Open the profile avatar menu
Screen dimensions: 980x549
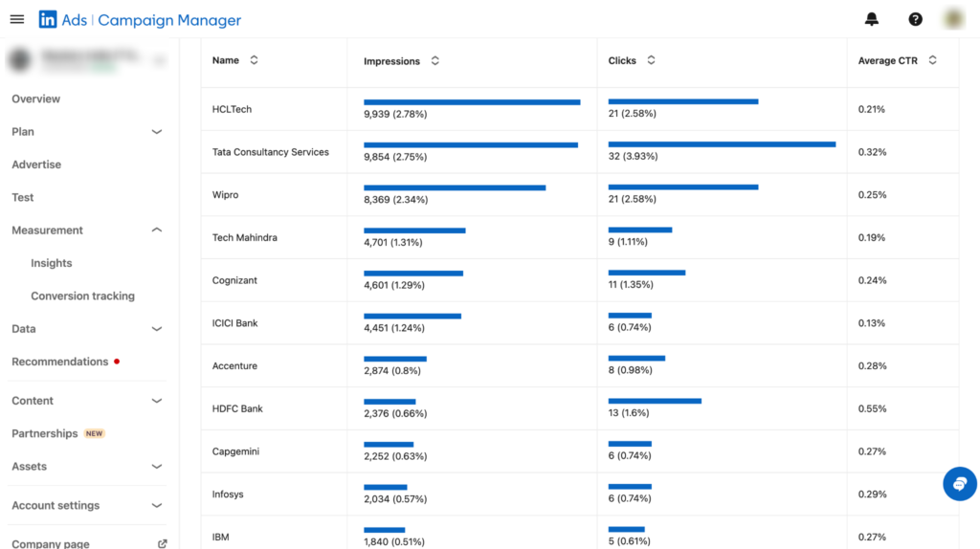954,19
